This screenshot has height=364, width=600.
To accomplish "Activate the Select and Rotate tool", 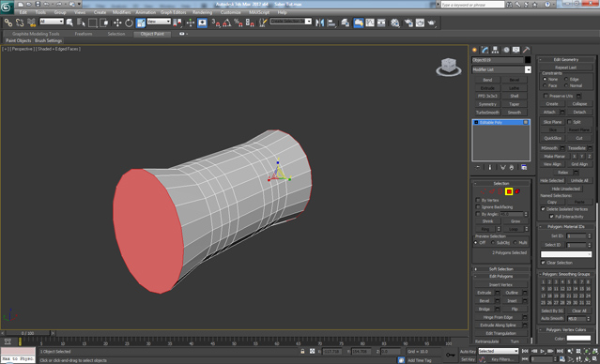I will pyautogui.click(x=129, y=23).
